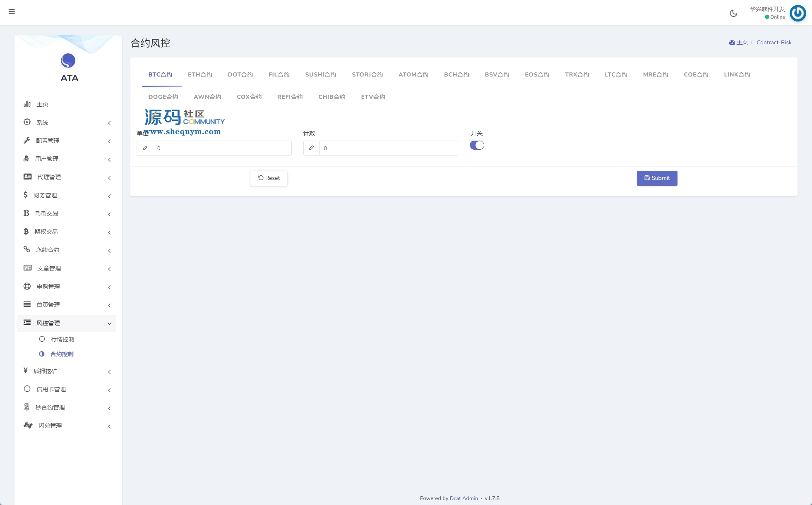Image resolution: width=812 pixels, height=505 pixels.
Task: Click the hamburger menu icon
Action: pos(12,12)
